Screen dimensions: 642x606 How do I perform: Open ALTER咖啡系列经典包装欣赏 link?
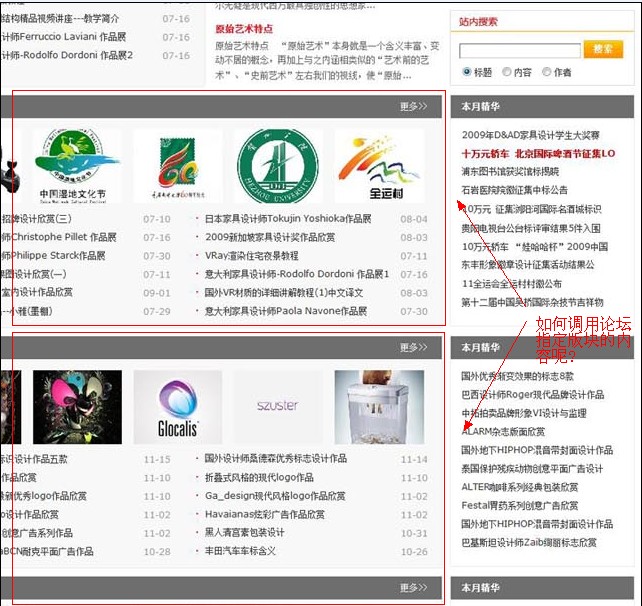[x=520, y=487]
